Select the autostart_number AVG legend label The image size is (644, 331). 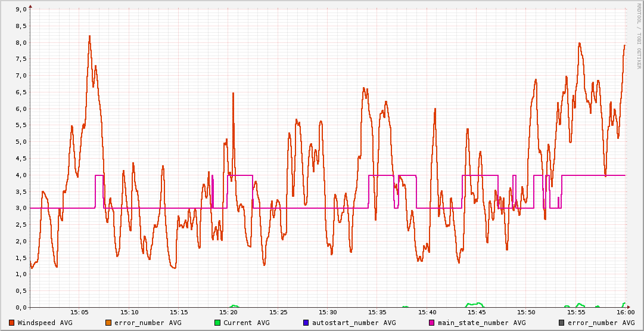pyautogui.click(x=353, y=323)
